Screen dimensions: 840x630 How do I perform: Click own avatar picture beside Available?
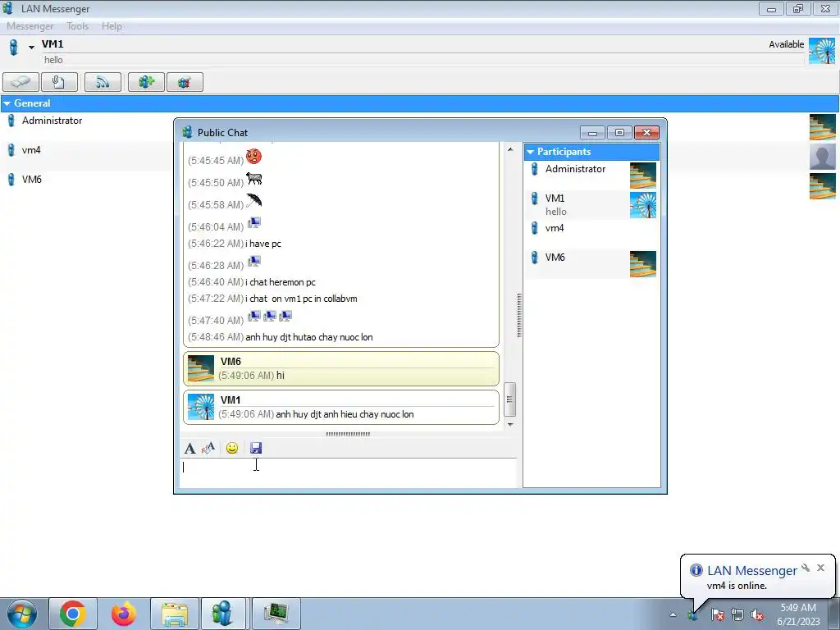(822, 51)
